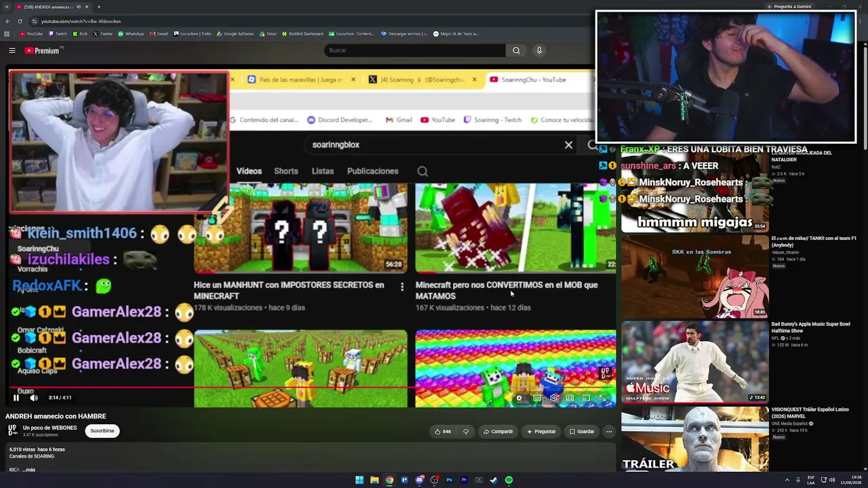This screenshot has height=488, width=868.
Task: Like the video with 646 likes
Action: (x=443, y=431)
